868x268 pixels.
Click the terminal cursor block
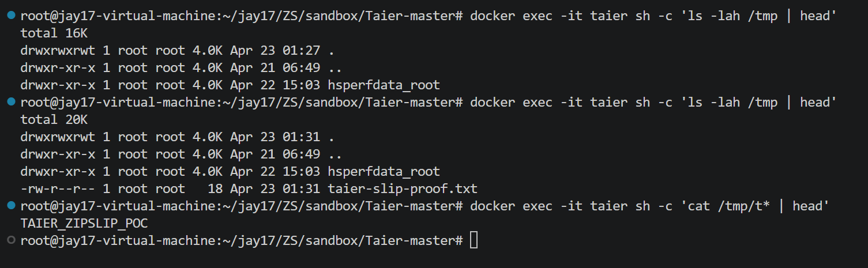coord(474,241)
